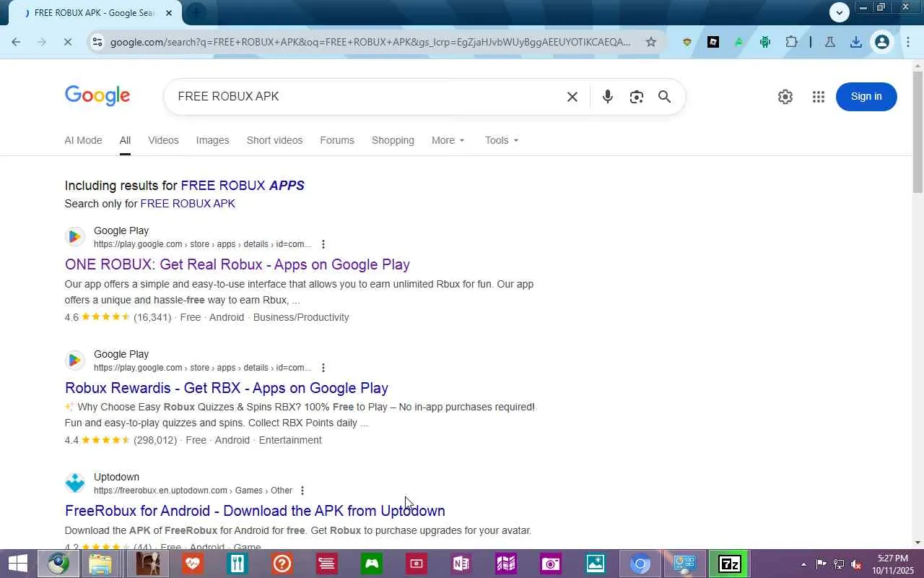
Task: Expand the More search filters dropdown
Action: coord(448,140)
